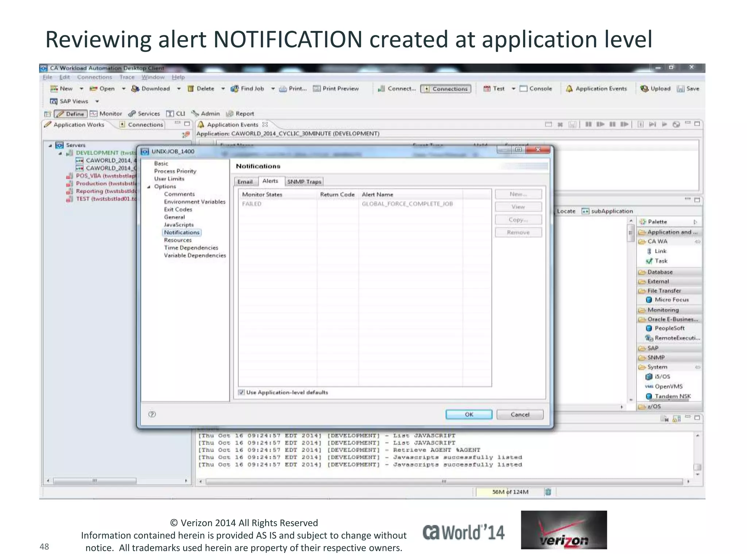Viewport: 747px width, 560px height.
Task: Click the dialog help question icon
Action: 152,414
